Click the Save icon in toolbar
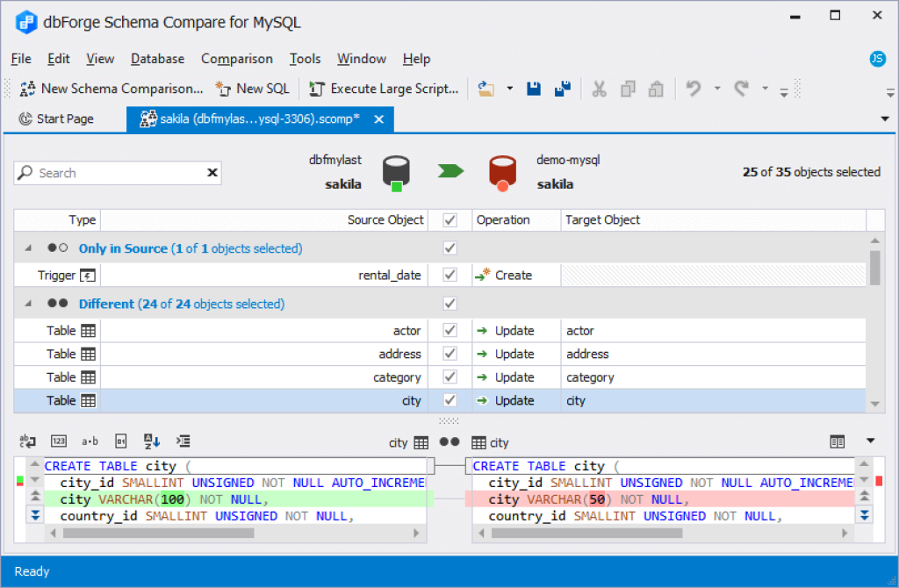 pos(534,89)
